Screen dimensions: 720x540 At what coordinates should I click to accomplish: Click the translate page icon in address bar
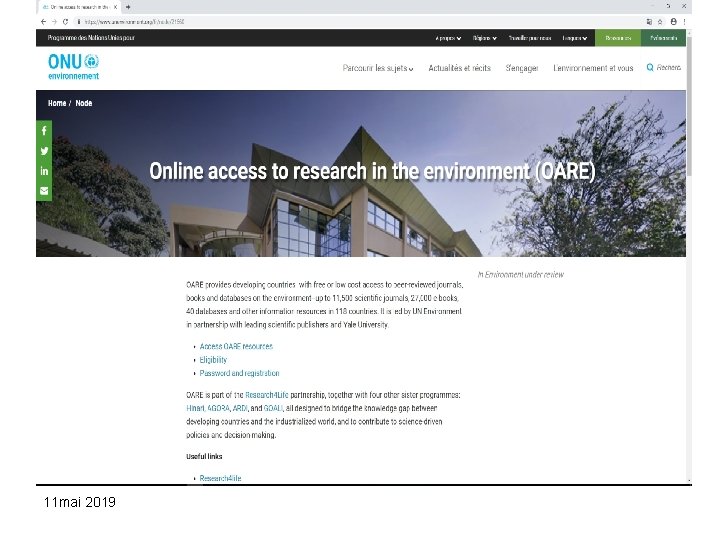(649, 22)
